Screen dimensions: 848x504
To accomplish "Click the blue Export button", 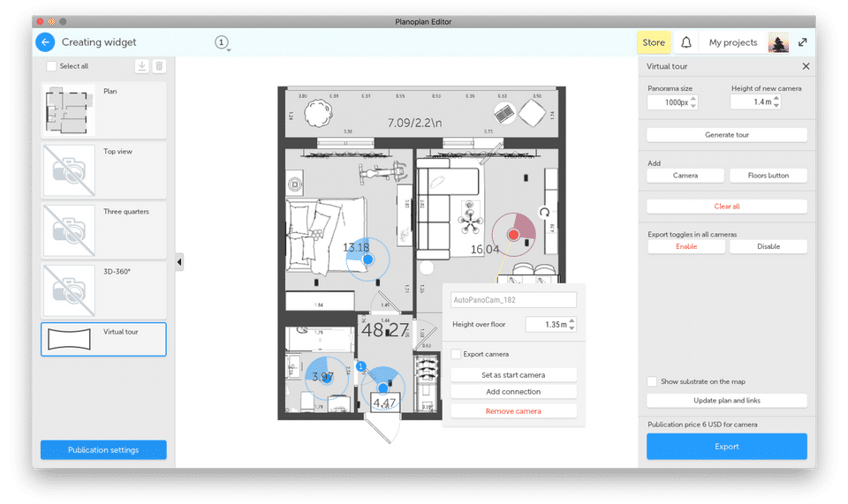I will (x=727, y=447).
